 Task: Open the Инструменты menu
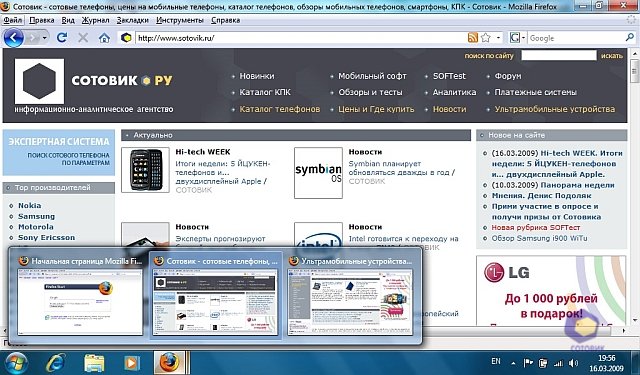pos(180,20)
